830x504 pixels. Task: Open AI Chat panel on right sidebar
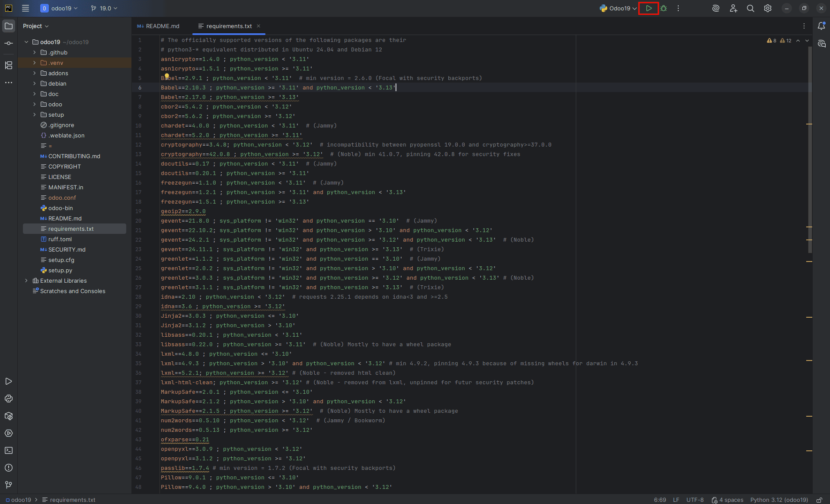(821, 43)
